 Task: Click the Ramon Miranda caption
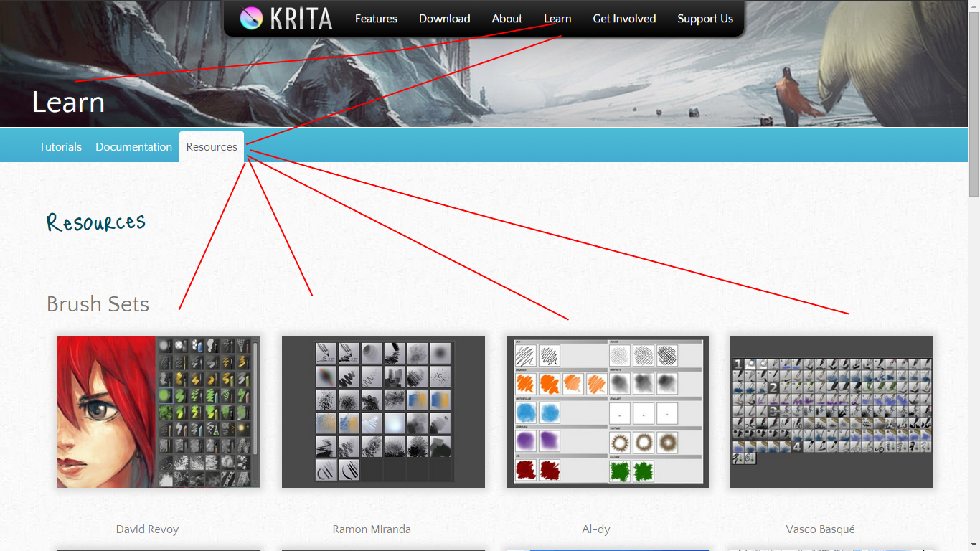(372, 529)
